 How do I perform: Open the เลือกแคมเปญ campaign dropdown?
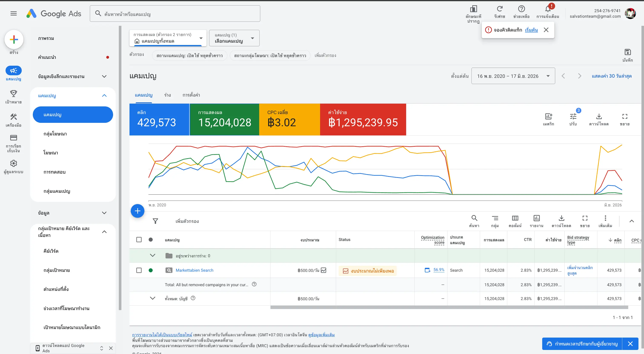click(x=234, y=38)
